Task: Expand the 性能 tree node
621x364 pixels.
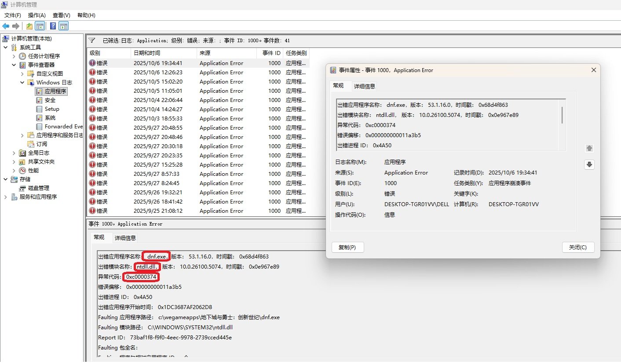Action: point(14,171)
